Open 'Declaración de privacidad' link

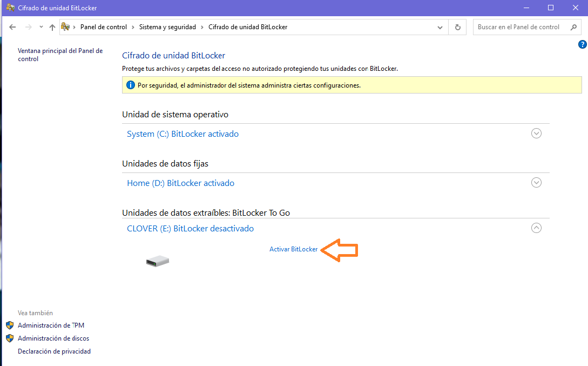(55, 351)
